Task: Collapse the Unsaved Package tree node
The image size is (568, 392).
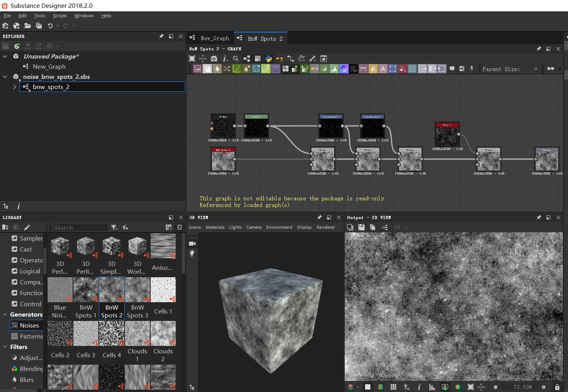Action: point(5,56)
